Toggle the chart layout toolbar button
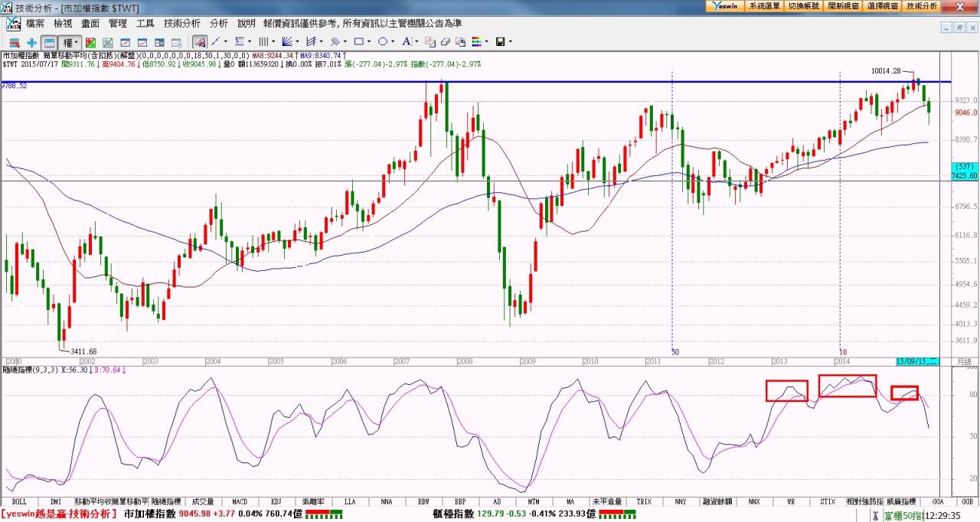 pyautogui.click(x=49, y=42)
